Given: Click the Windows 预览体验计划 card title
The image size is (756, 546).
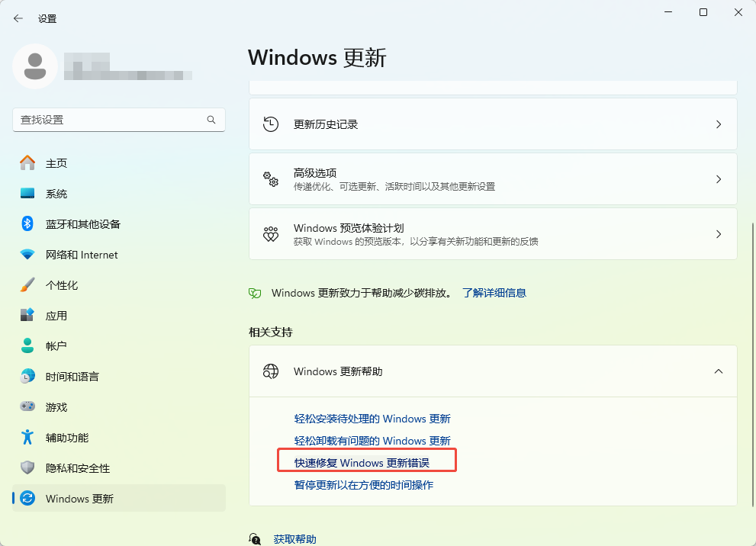Looking at the screenshot, I should pos(349,227).
